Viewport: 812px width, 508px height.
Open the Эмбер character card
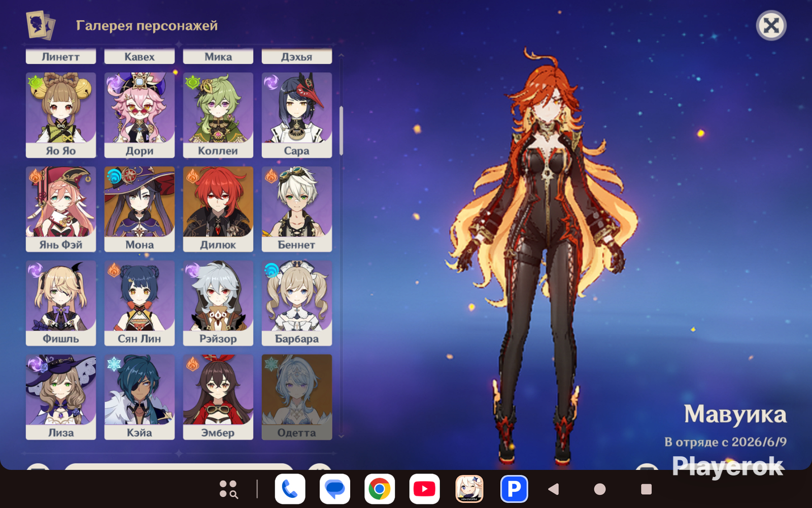(x=218, y=397)
